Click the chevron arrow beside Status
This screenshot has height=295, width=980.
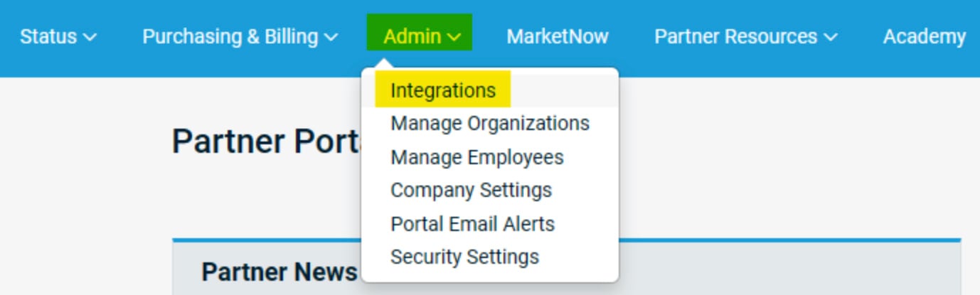90,37
